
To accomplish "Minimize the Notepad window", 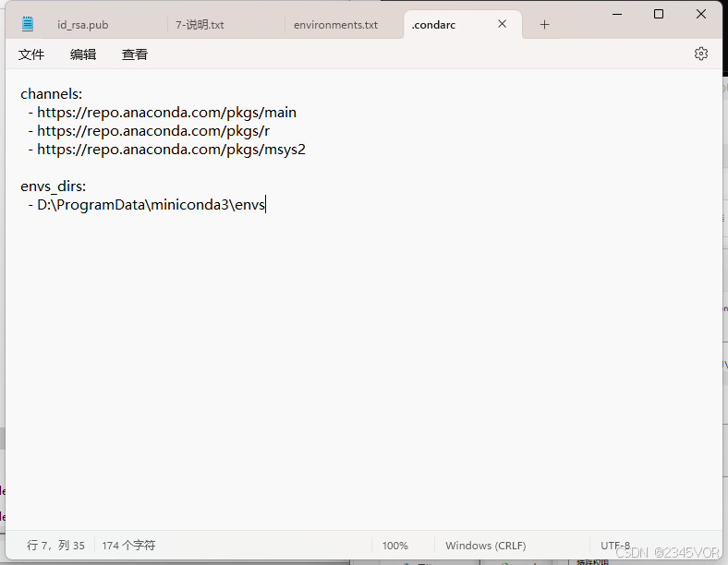I will [x=617, y=15].
